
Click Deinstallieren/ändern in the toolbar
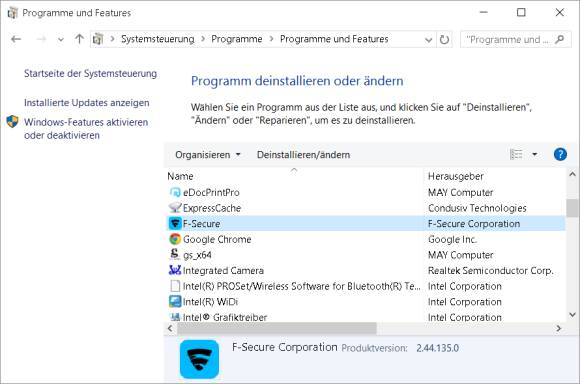click(303, 155)
